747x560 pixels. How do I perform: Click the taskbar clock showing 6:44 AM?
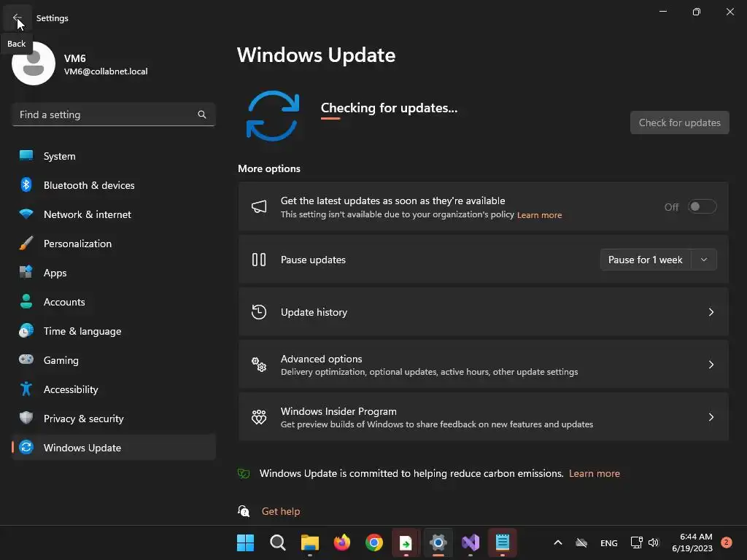coord(692,542)
